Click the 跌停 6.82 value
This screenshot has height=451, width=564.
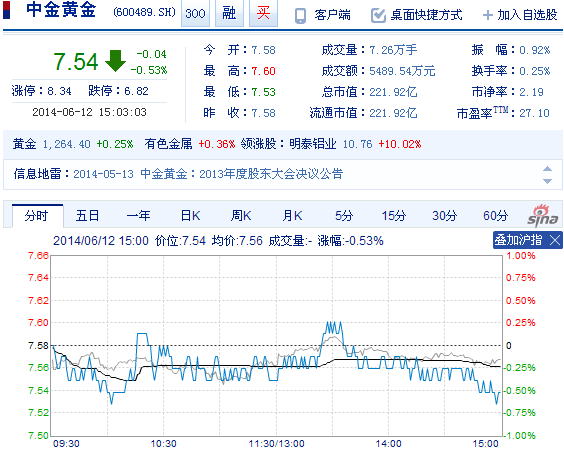[136, 91]
